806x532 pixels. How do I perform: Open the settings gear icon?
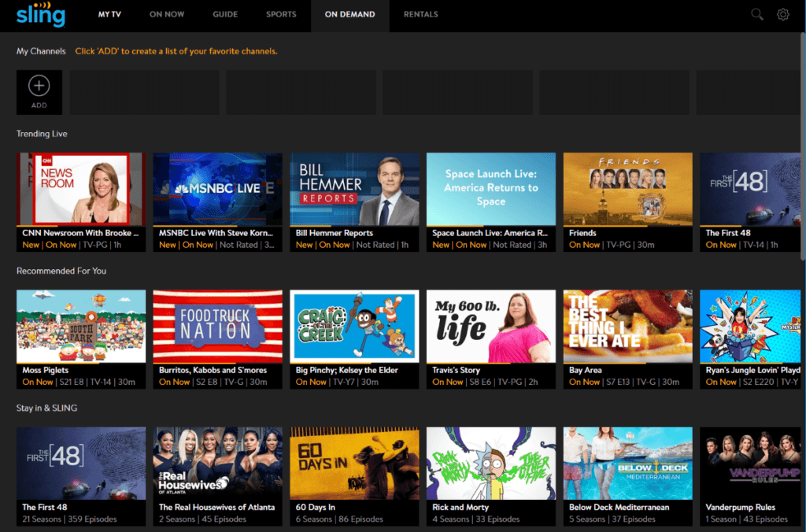click(x=782, y=14)
